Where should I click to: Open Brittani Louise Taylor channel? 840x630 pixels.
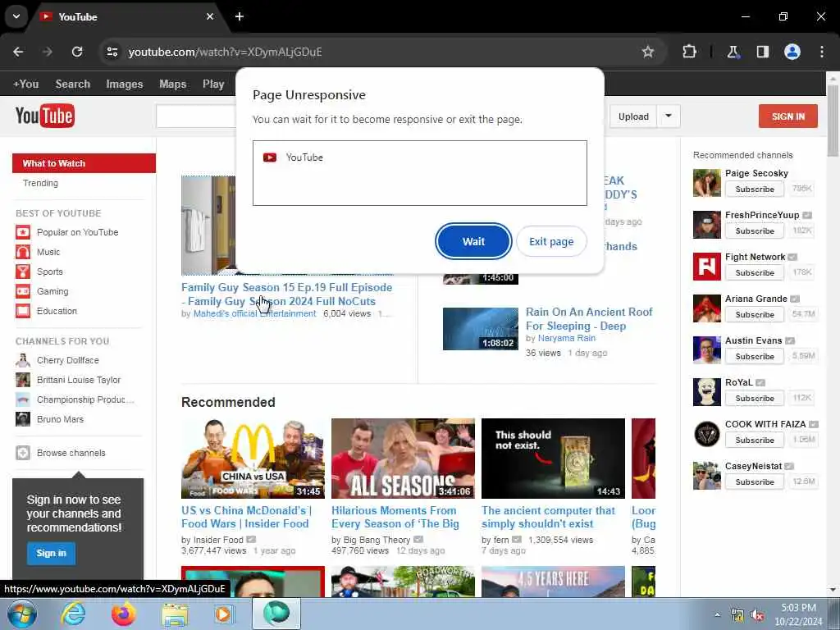78,380
